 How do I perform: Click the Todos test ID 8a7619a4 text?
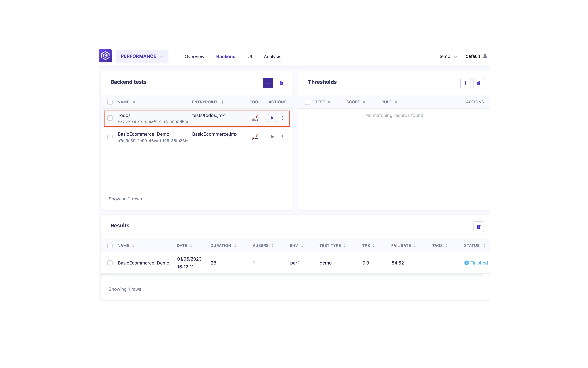pos(153,122)
